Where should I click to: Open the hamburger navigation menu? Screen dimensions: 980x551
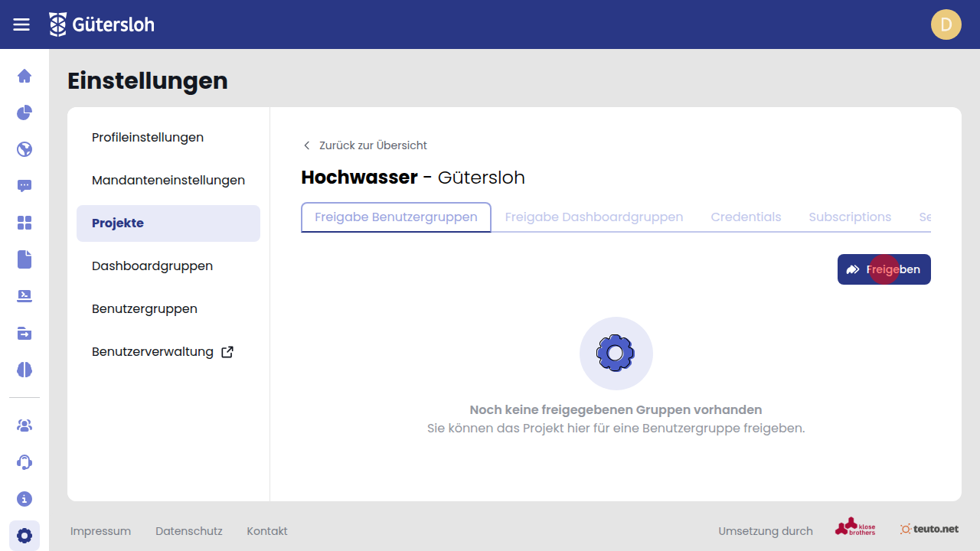(21, 24)
